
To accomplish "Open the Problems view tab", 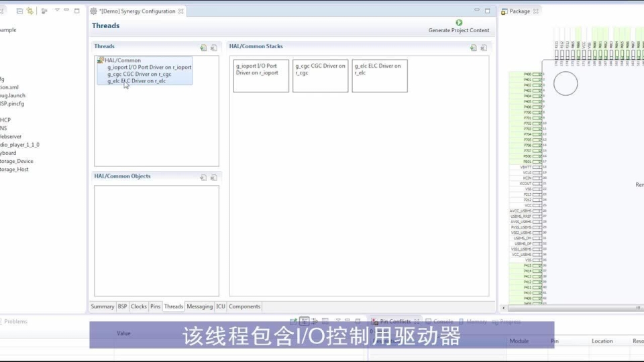I will point(15,321).
